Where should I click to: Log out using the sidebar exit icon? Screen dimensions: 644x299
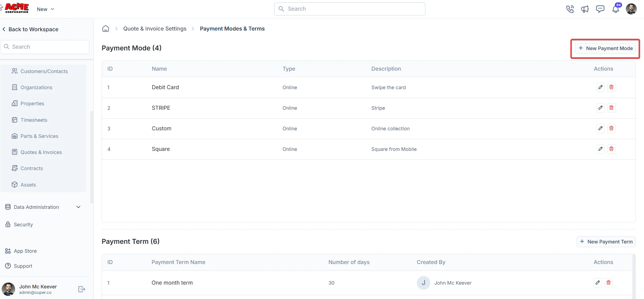tap(82, 289)
